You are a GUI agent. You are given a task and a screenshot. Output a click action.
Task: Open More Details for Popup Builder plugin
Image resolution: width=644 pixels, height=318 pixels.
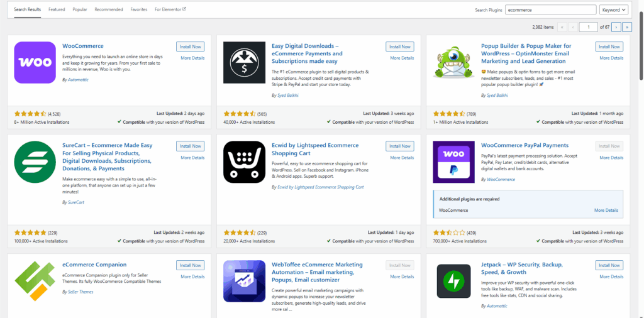(x=611, y=58)
